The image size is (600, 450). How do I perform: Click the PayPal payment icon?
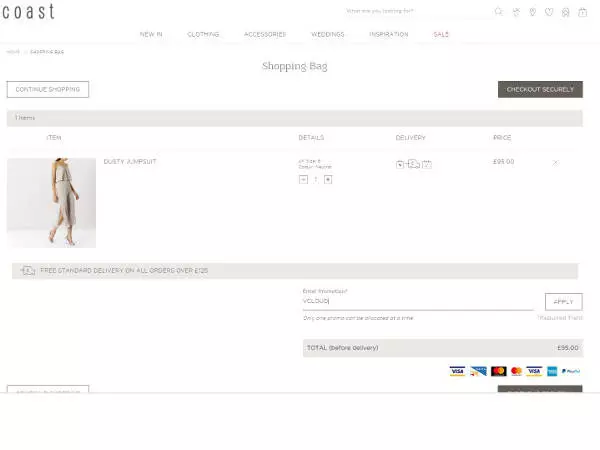(x=571, y=371)
